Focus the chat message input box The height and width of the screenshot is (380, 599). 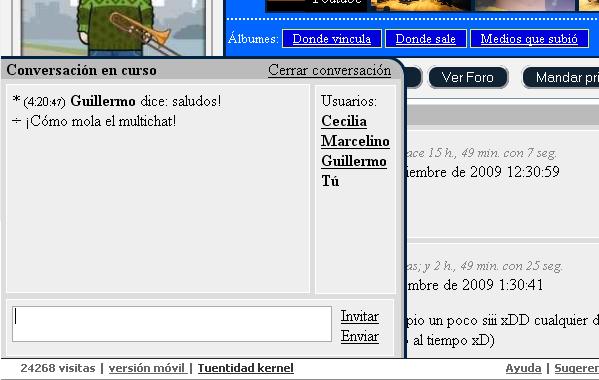(x=172, y=324)
